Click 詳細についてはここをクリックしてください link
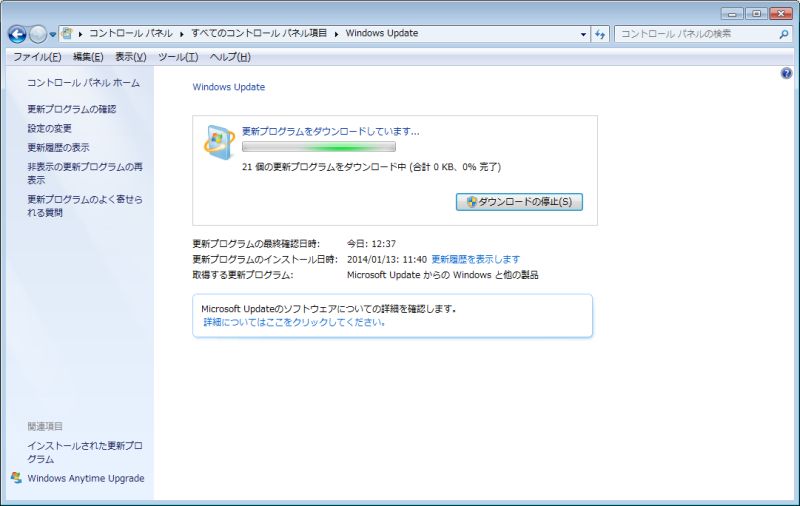This screenshot has height=506, width=800. 294,322
